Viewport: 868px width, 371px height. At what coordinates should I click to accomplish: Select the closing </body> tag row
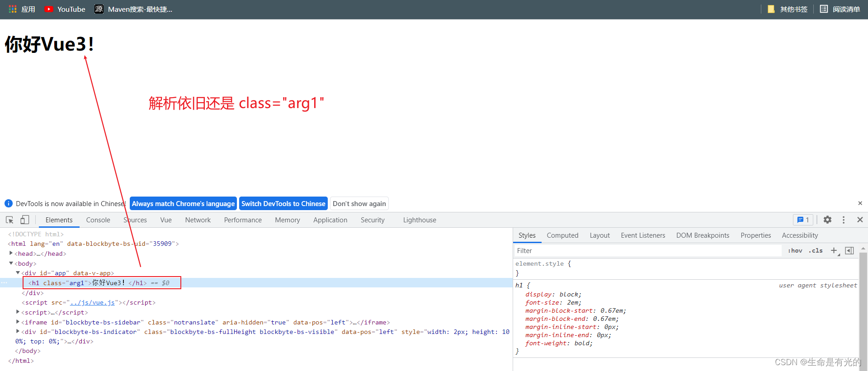coord(28,351)
